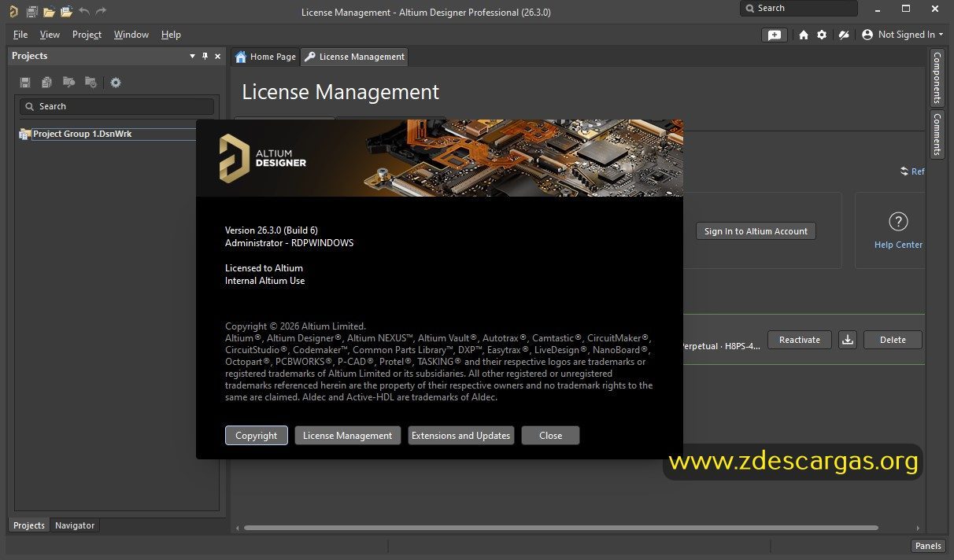This screenshot has width=954, height=560.
Task: Click the user account avatar icon
Action: click(x=867, y=35)
